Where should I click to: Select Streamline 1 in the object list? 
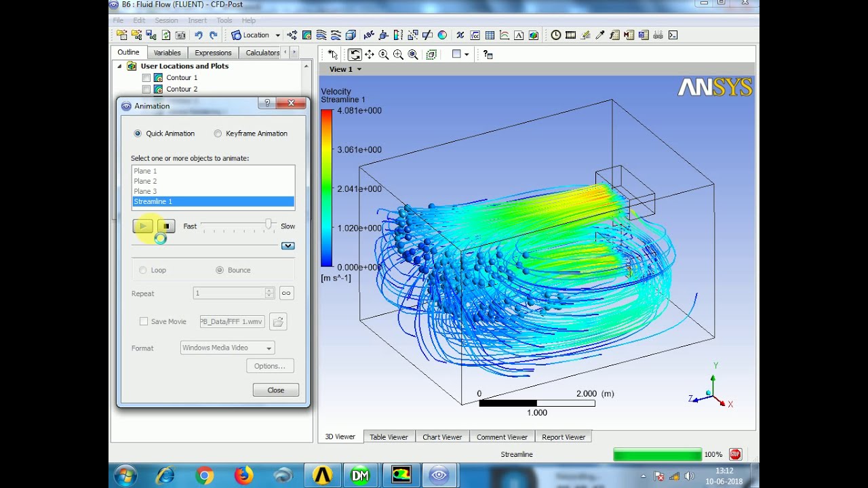(x=213, y=202)
